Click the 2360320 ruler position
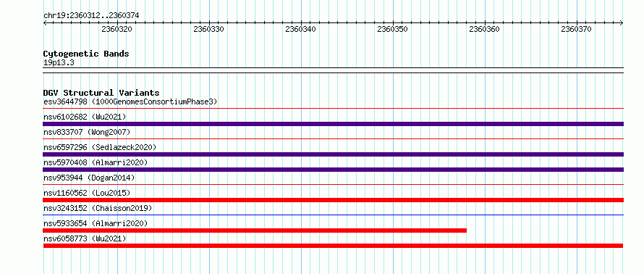Screen dimensions: 644x274 (x=117, y=29)
